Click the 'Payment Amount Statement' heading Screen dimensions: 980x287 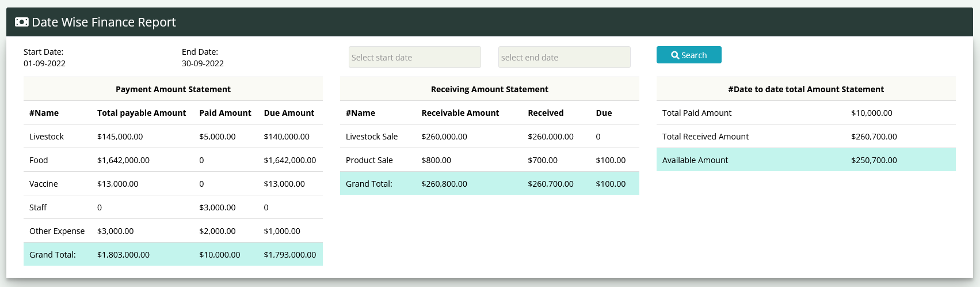173,89
